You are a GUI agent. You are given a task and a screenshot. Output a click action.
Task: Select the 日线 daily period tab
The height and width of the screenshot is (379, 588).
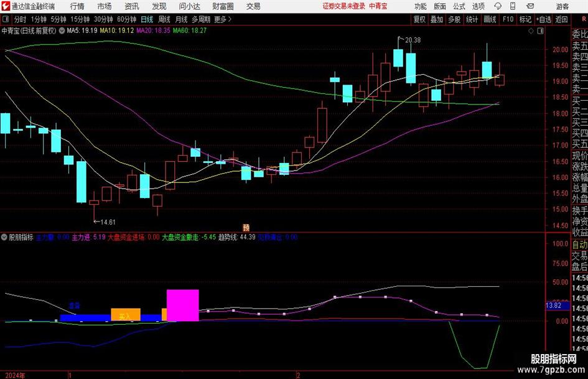click(x=147, y=19)
